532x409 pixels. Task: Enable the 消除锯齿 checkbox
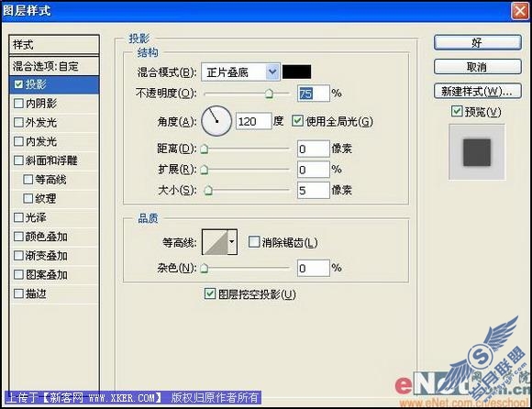point(254,242)
